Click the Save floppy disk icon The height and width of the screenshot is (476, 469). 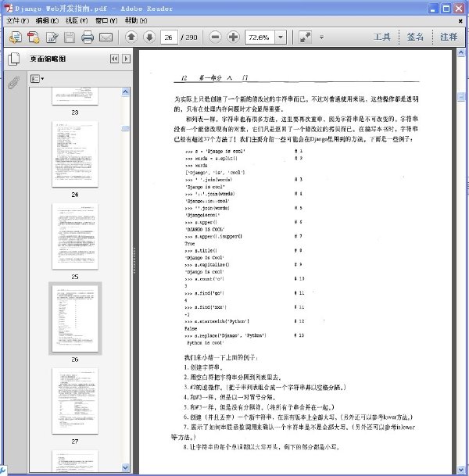point(70,38)
